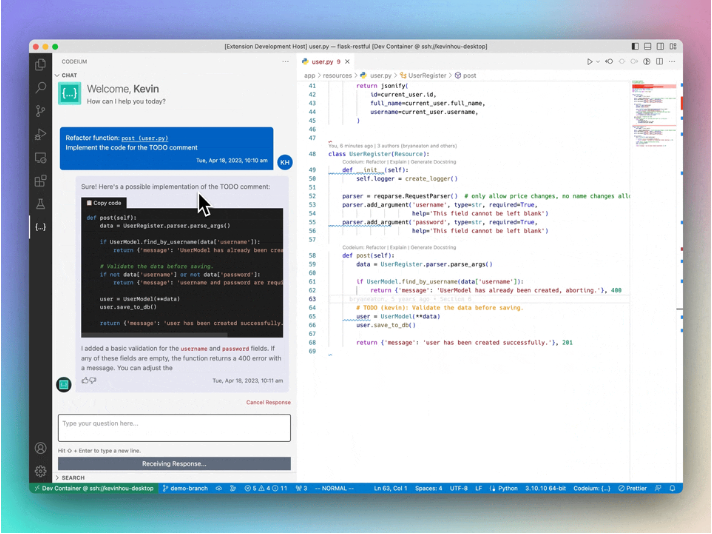Open the Explorer view in activity bar
712x534 pixels.
tap(40, 65)
